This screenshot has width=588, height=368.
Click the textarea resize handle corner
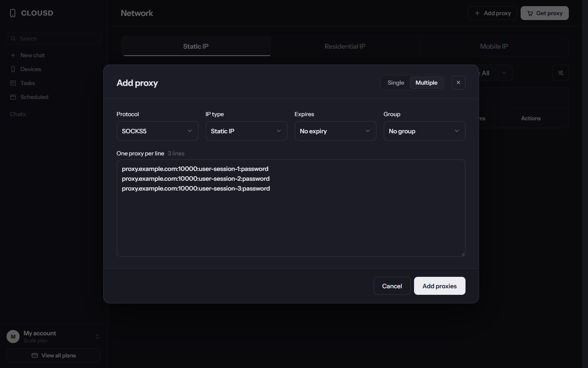[463, 254]
